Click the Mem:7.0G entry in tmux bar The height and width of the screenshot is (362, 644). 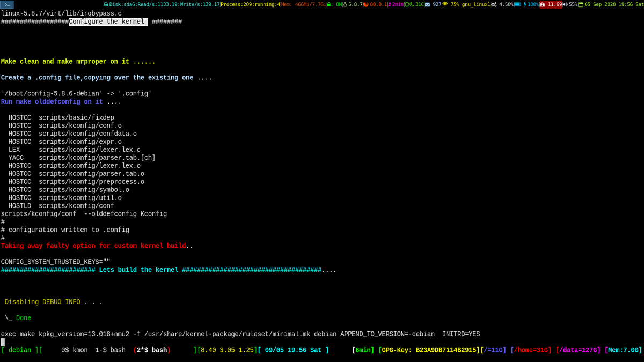click(x=623, y=350)
